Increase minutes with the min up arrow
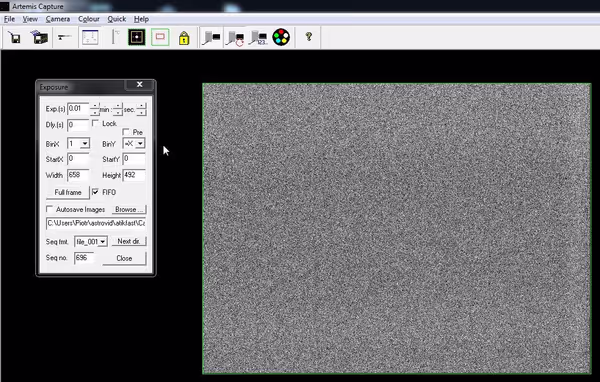Screen dimensions: 600x382 pos(118,106)
